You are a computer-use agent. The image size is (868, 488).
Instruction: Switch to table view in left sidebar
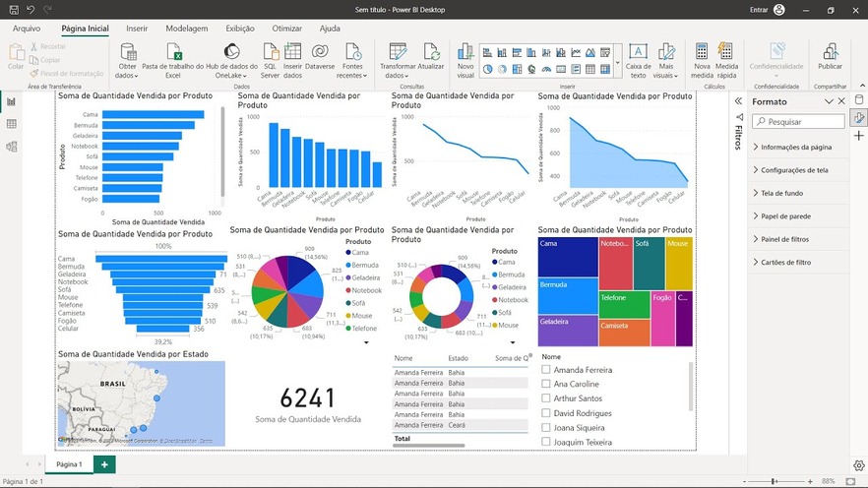(12, 124)
